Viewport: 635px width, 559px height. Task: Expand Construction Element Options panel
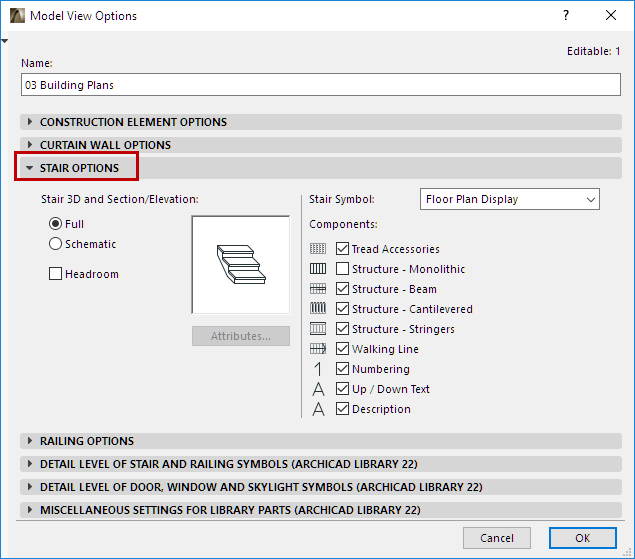point(321,122)
